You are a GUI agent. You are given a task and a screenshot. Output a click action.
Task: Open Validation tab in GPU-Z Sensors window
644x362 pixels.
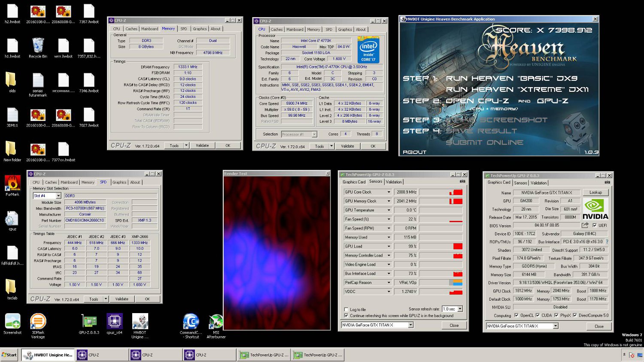[394, 182]
